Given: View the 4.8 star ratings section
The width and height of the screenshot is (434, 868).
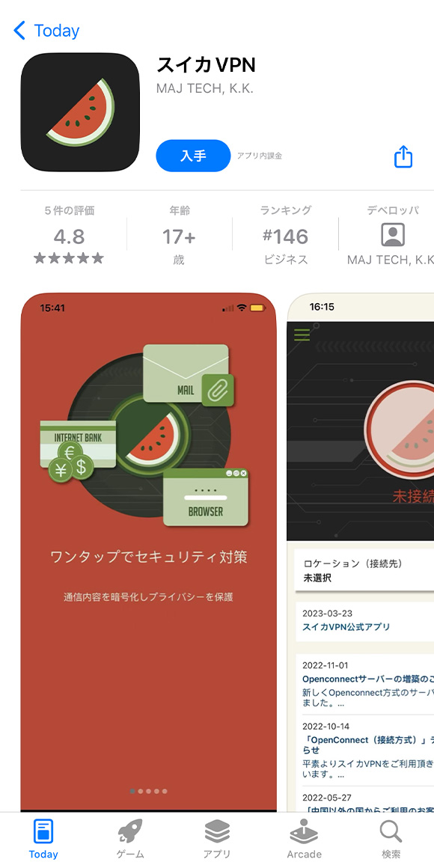Looking at the screenshot, I should (69, 235).
